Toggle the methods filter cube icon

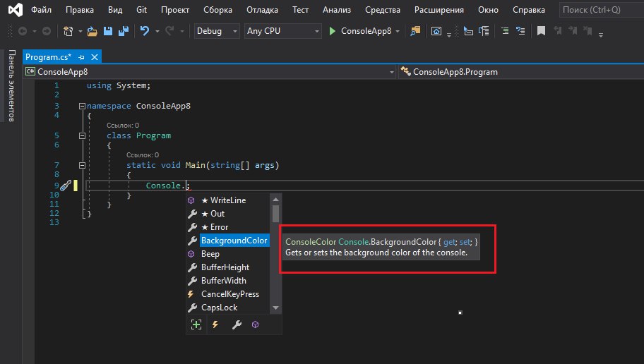pos(256,324)
